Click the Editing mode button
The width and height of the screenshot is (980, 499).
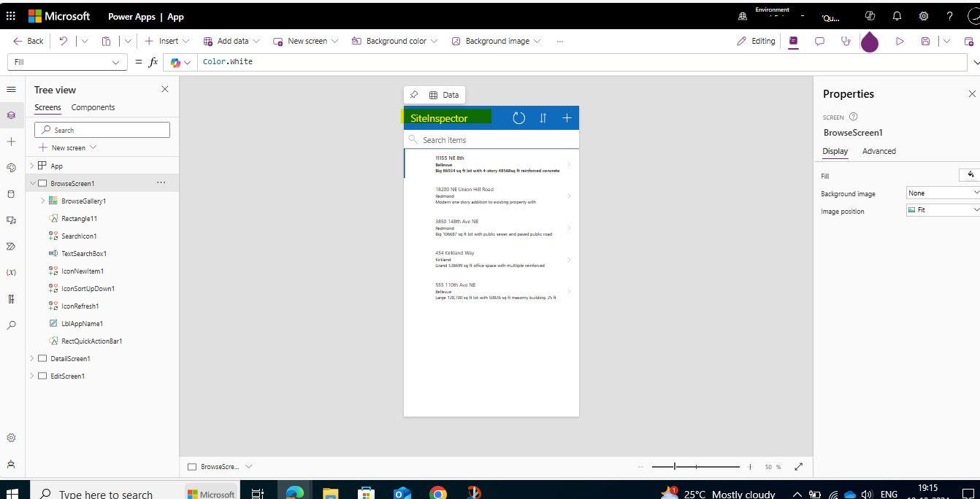tap(756, 41)
